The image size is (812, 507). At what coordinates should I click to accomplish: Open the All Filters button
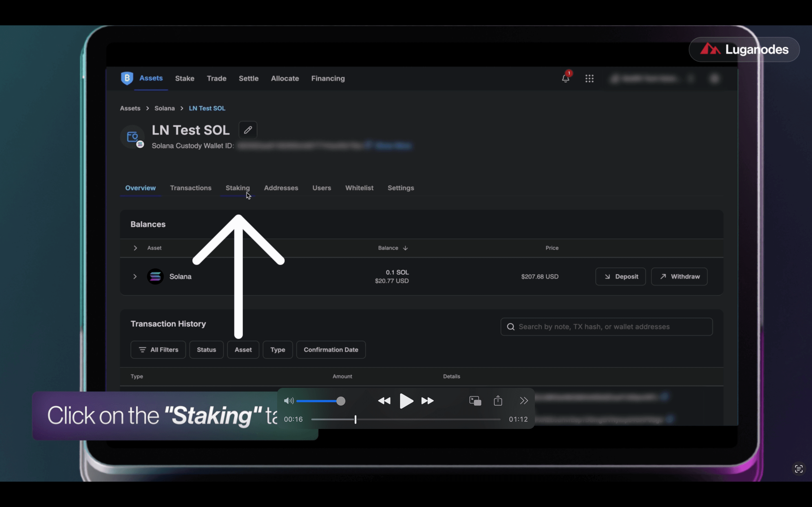pos(158,350)
